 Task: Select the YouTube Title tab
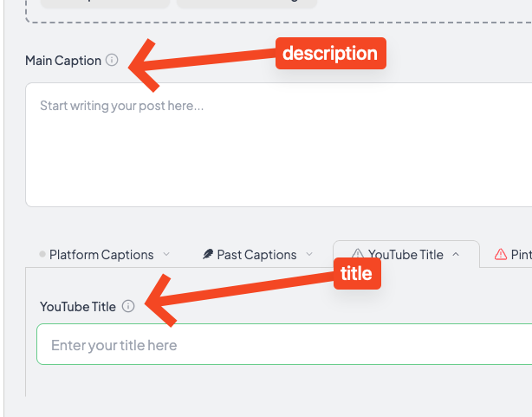click(x=406, y=254)
